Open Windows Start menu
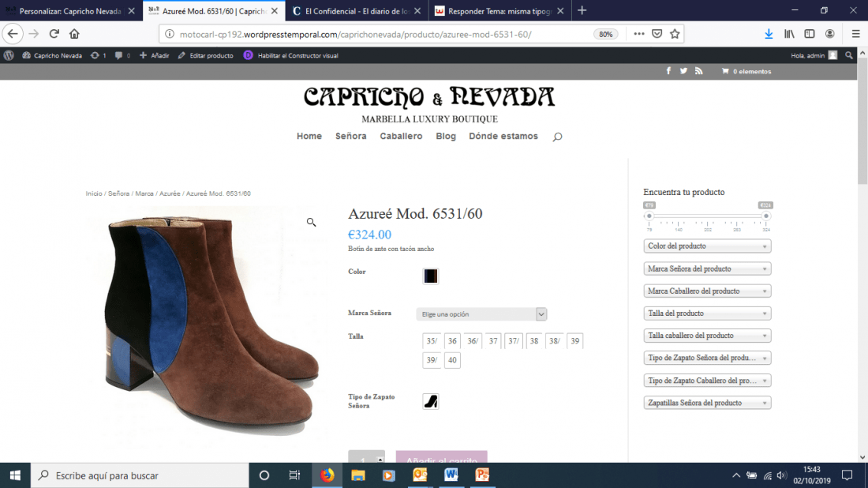This screenshot has height=488, width=868. point(15,475)
